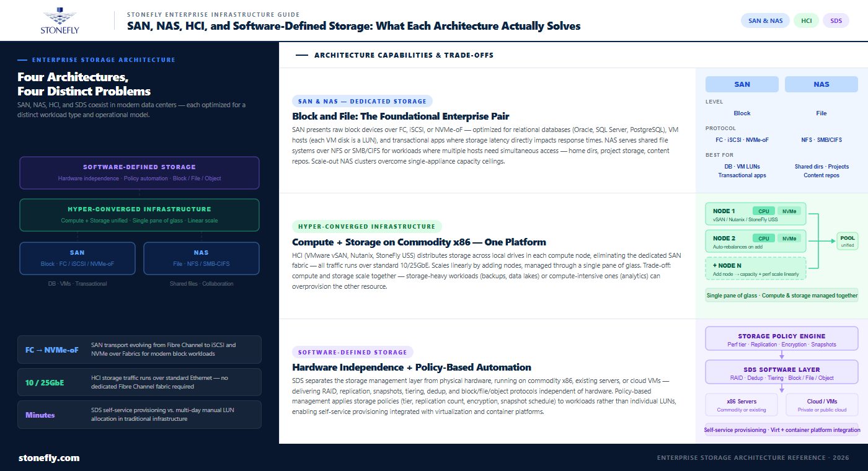Click the NAS file box in left diagram
Viewport: 868px width, 471px height.
201,258
